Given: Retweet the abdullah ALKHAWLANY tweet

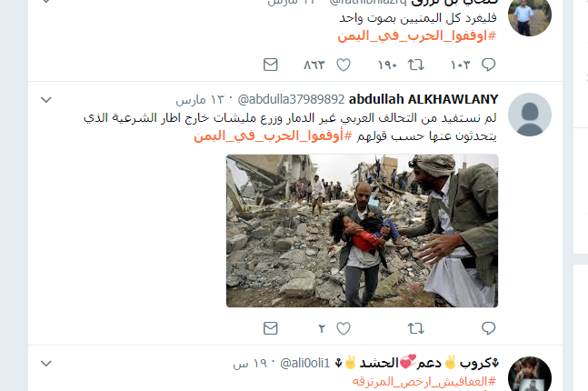Looking at the screenshot, I should 416,328.
